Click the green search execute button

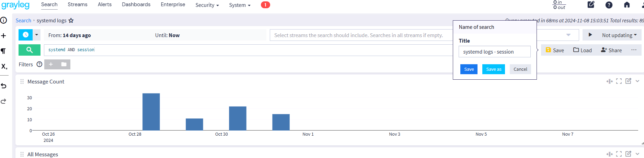(29, 50)
